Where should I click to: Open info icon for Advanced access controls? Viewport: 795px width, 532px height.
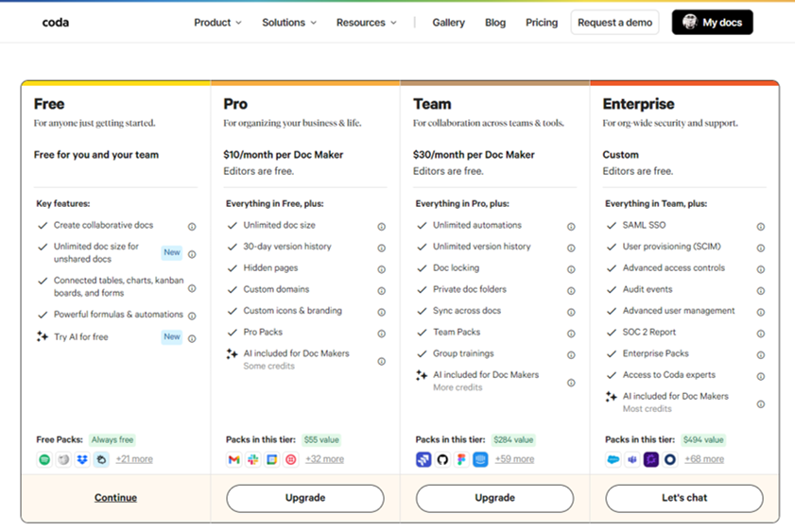point(761,269)
